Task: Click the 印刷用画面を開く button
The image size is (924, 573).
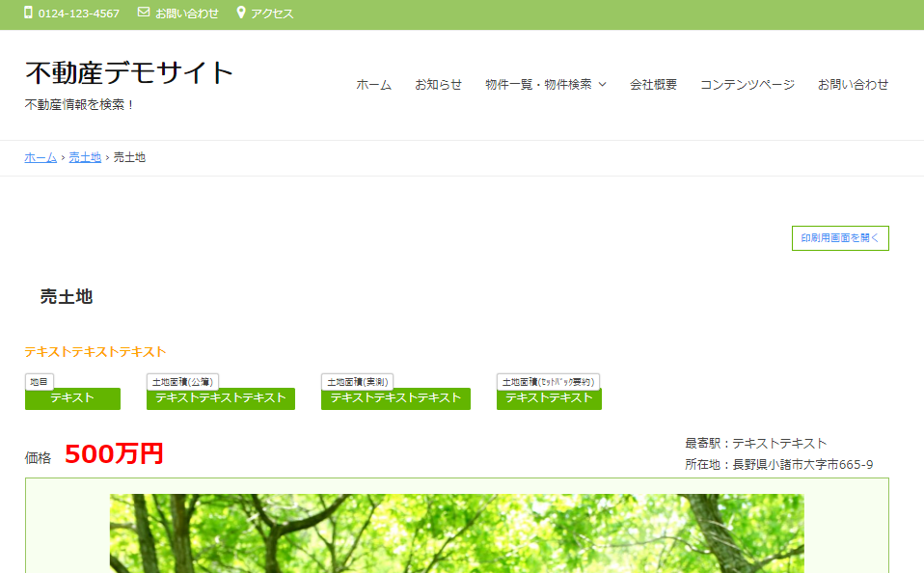Action: (839, 238)
